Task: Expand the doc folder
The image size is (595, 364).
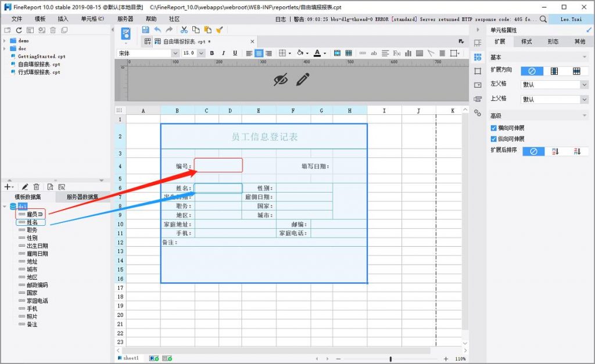Action: click(5, 49)
